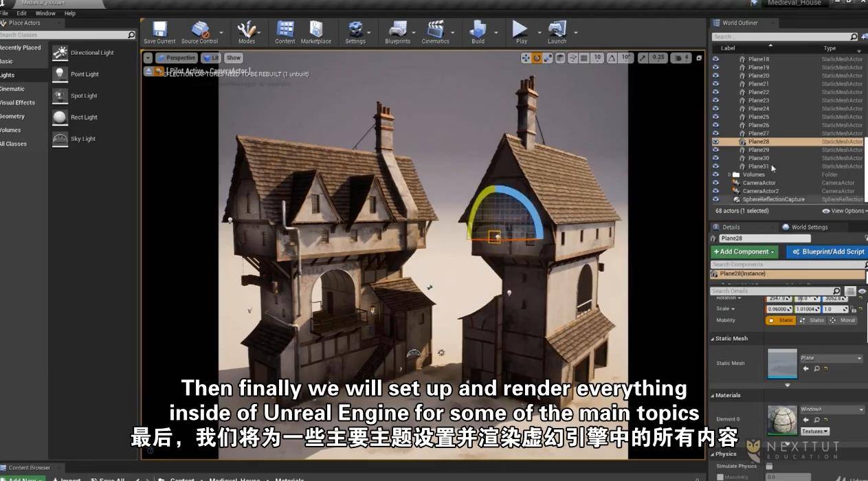Viewport: 868px width, 481px height.
Task: Expand the Volumes folder in World Outliner
Action: tap(730, 175)
